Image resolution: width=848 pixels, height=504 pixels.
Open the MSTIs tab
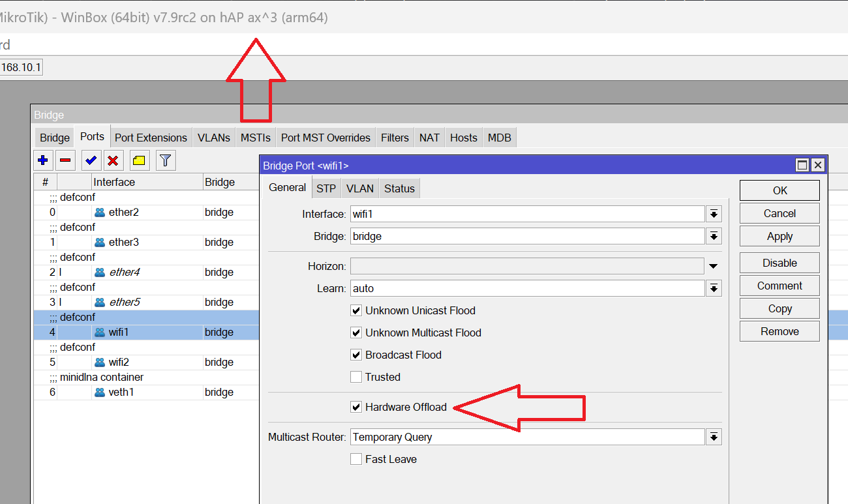click(x=255, y=138)
